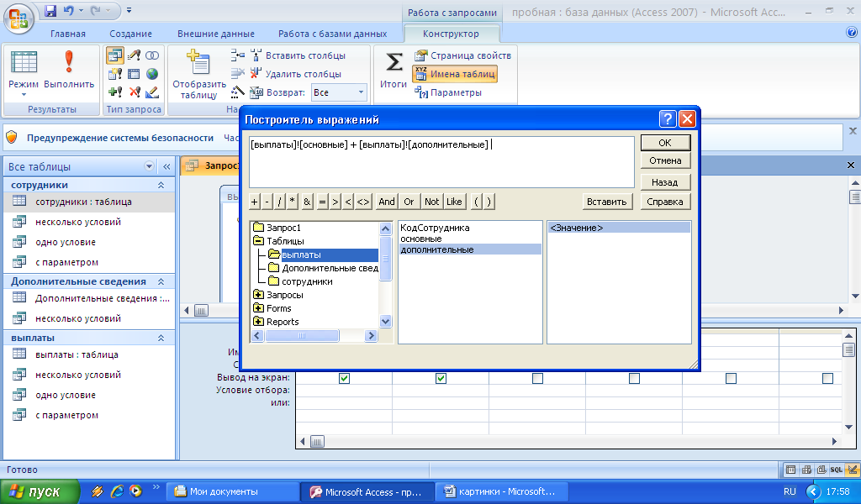The image size is (861, 504).
Task: Select the основные field in middle list
Action: coord(421,239)
